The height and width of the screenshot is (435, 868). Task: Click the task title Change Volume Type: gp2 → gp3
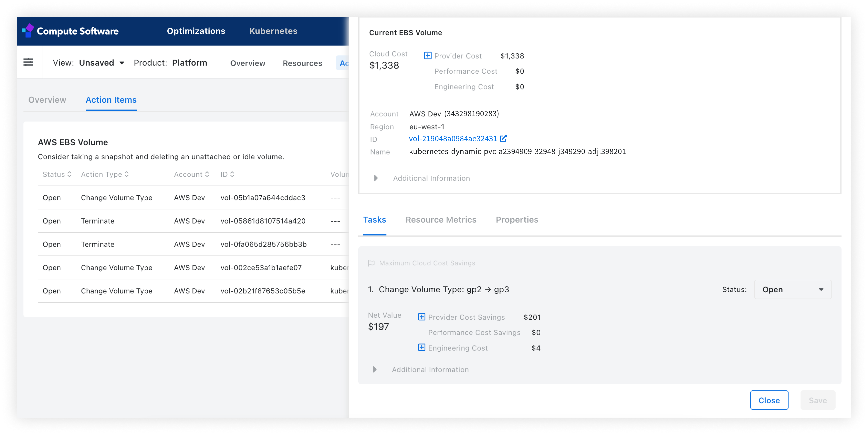tap(444, 290)
